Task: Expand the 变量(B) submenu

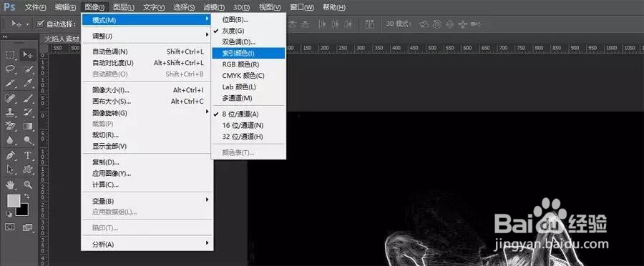Action: (x=147, y=201)
